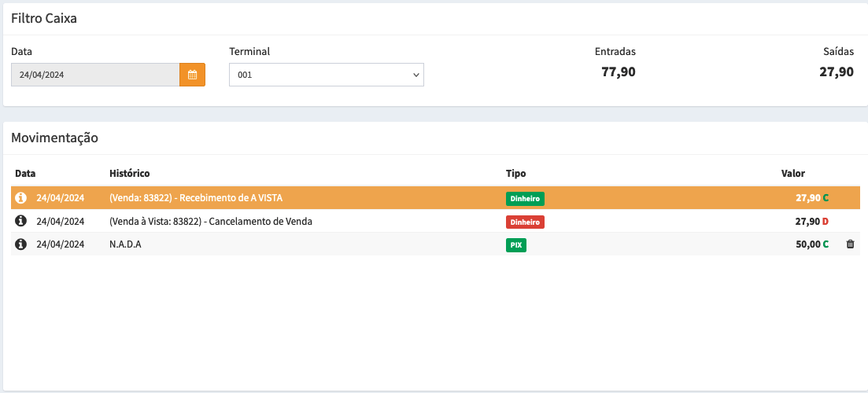Open info icon for Cancelamento de Venda row
The width and height of the screenshot is (868, 393).
[x=21, y=222]
